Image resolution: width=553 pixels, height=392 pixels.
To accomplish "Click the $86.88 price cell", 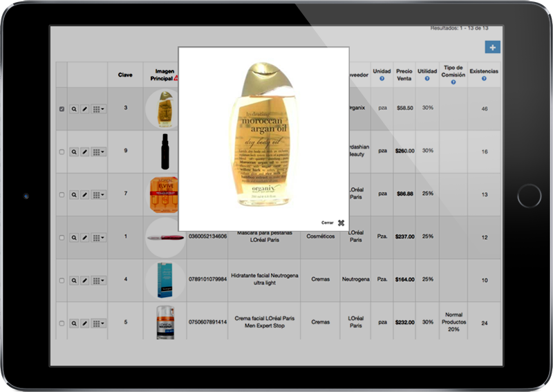I will [404, 194].
